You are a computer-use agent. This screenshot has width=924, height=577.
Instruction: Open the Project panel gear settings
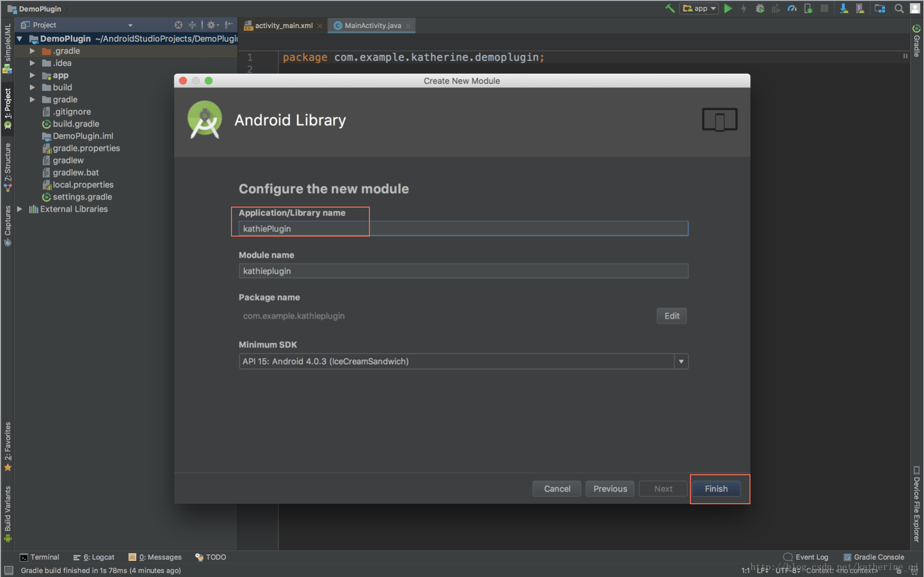[212, 24]
